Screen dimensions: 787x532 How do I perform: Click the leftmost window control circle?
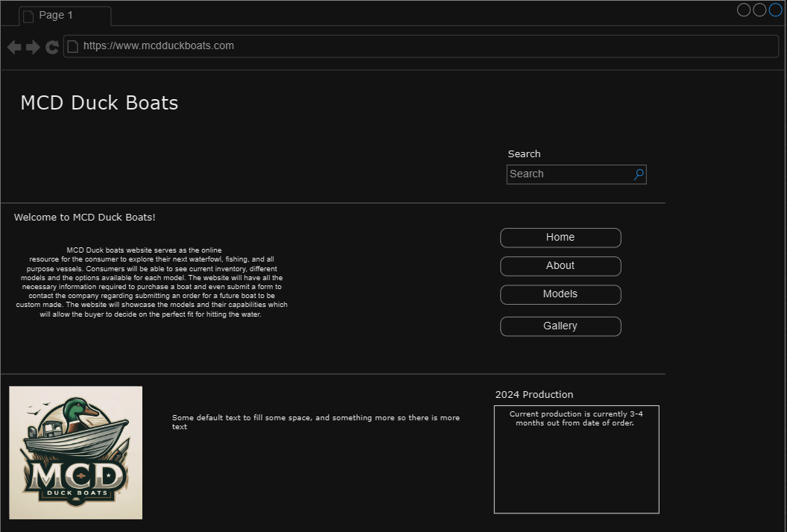pyautogui.click(x=744, y=10)
